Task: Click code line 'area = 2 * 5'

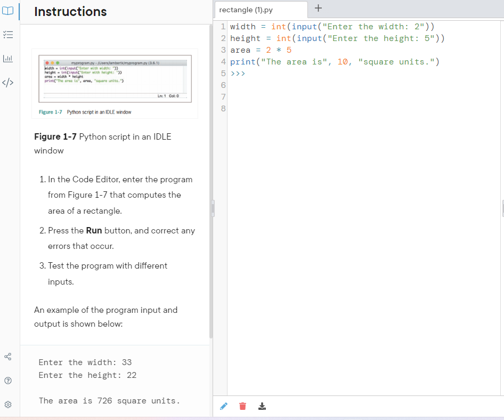Action: point(261,50)
